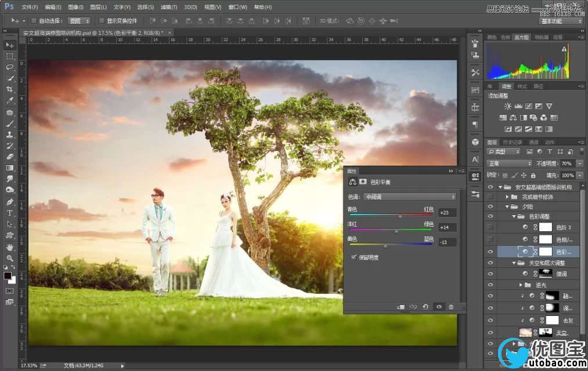Screen dimensions: 588x371
Task: Reset Color Balance to adjustment defaults
Action: [x=425, y=307]
